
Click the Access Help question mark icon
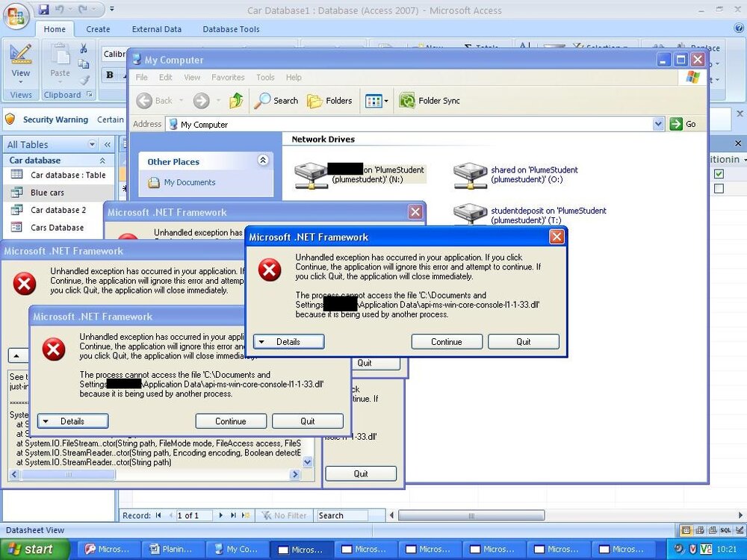click(739, 28)
